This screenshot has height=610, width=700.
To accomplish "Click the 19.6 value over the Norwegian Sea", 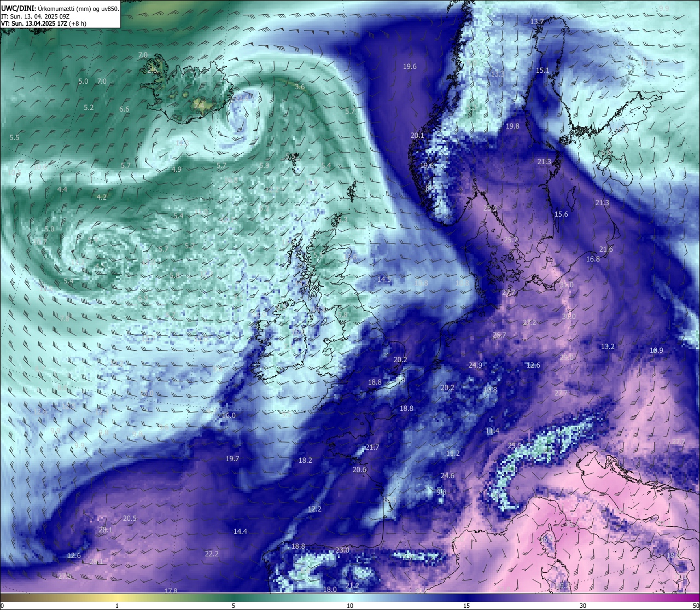I will tap(410, 66).
